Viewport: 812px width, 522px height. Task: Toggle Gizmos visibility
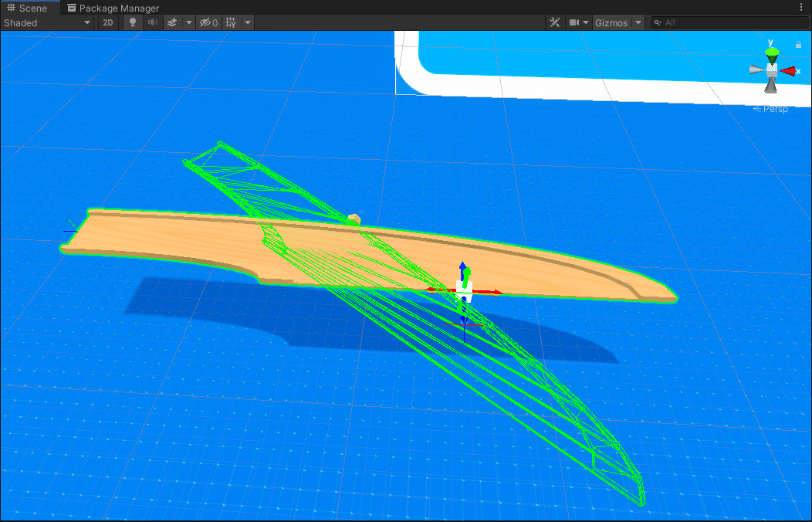614,22
